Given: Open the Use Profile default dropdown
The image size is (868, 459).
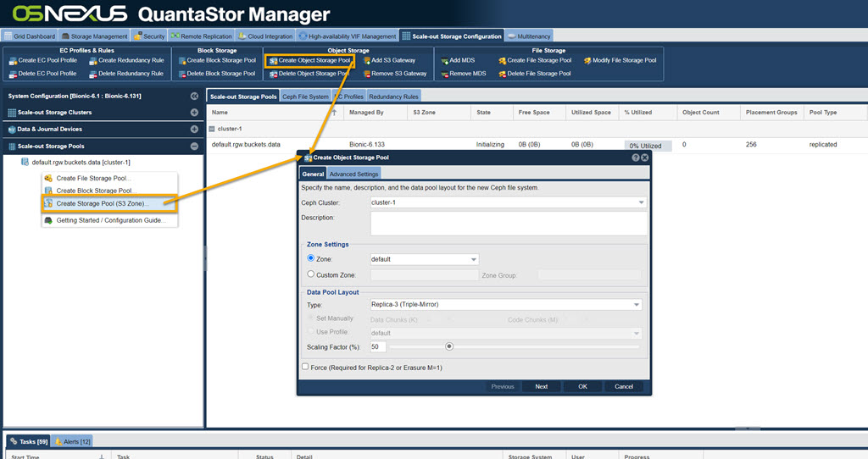Looking at the screenshot, I should [637, 334].
